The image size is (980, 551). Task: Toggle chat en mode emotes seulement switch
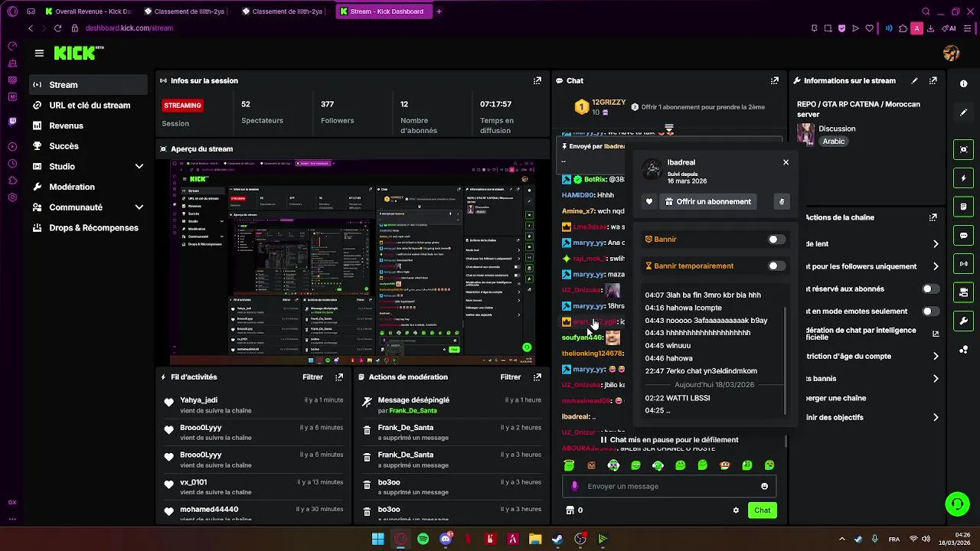tap(930, 311)
